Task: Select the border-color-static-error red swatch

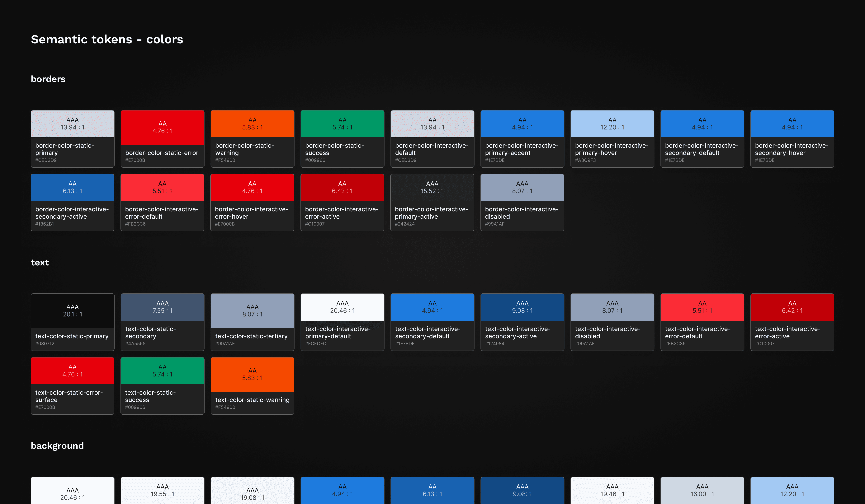Action: (162, 127)
